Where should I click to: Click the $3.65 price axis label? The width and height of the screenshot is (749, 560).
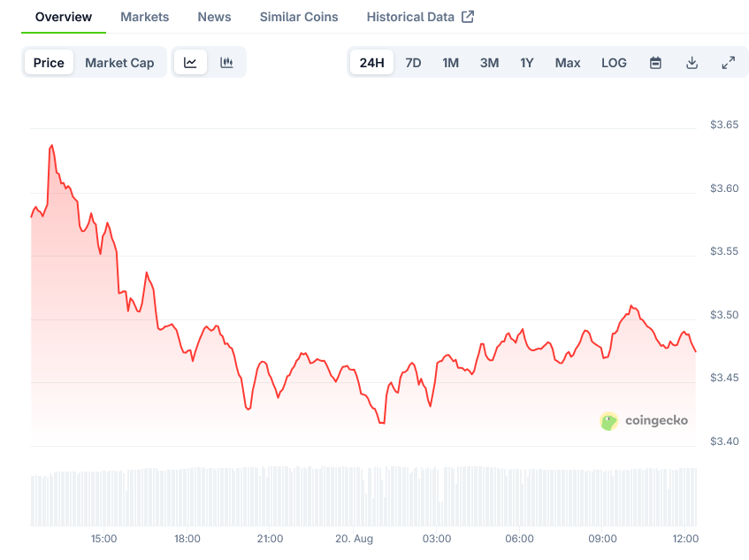(x=724, y=125)
